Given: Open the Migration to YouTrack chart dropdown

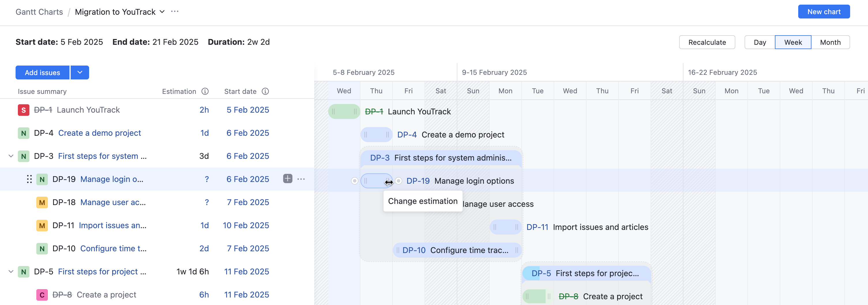Looking at the screenshot, I should pos(162,12).
